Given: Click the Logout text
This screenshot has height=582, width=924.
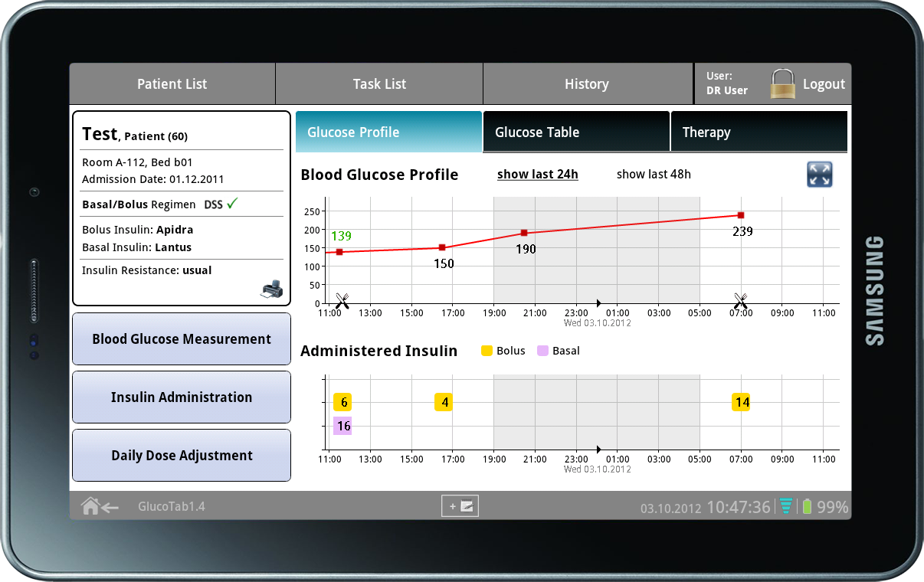Looking at the screenshot, I should (824, 84).
